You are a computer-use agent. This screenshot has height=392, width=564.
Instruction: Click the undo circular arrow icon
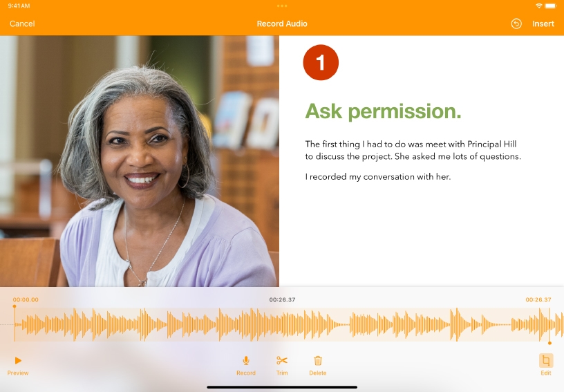pyautogui.click(x=516, y=24)
